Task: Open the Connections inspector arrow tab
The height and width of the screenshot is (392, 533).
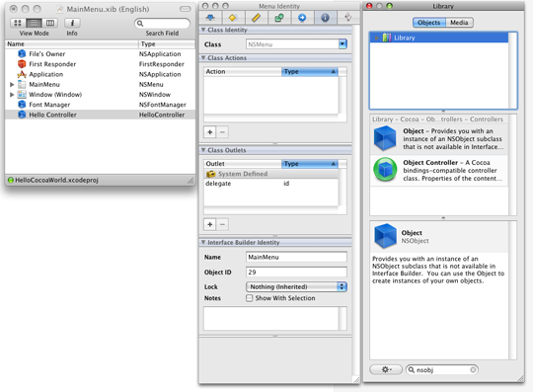Action: coord(302,18)
